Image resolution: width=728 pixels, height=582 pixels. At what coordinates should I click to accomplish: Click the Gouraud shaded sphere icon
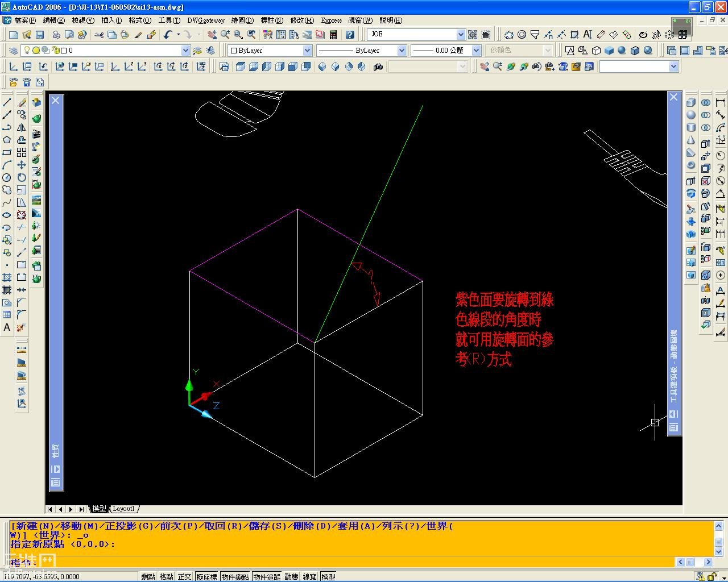(622, 51)
